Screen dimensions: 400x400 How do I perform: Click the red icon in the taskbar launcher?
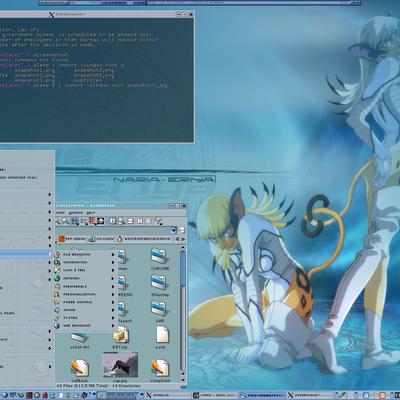click(45, 395)
